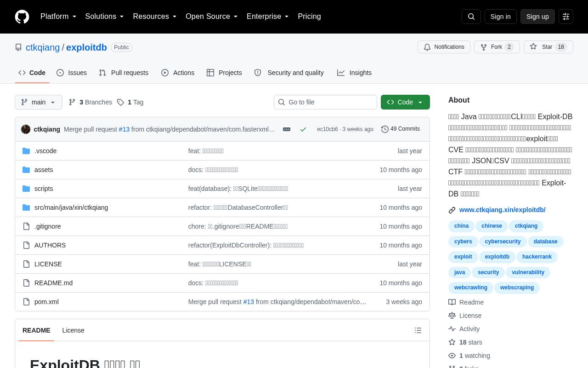This screenshot has width=588, height=368.
Task: Click the search magnifier icon
Action: [471, 17]
